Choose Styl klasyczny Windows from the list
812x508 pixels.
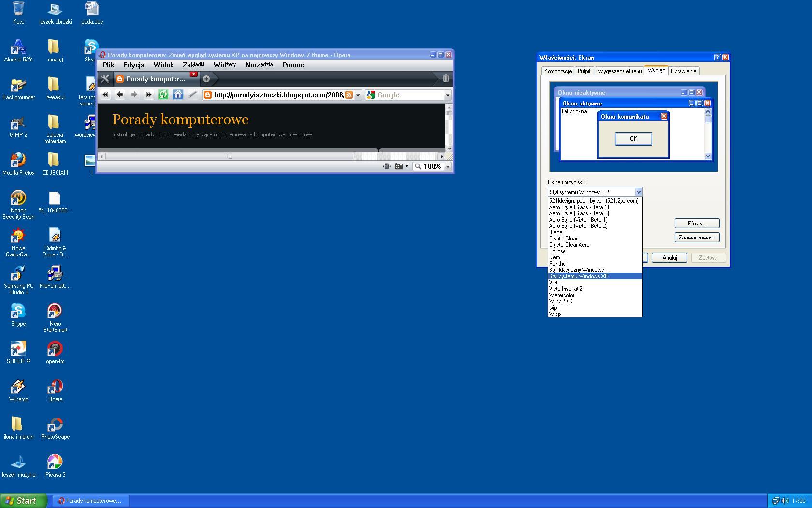click(x=595, y=270)
